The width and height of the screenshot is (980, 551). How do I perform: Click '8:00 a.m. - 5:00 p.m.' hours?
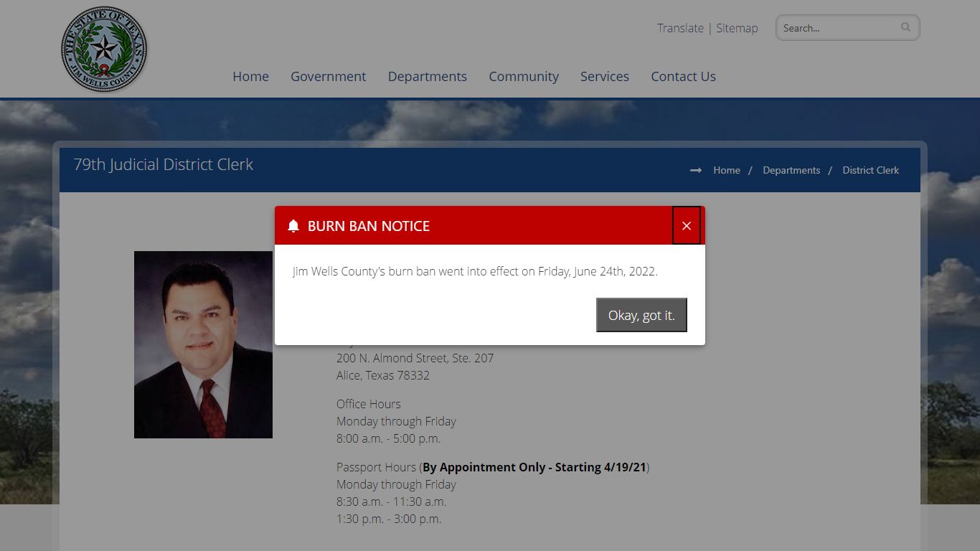389,438
